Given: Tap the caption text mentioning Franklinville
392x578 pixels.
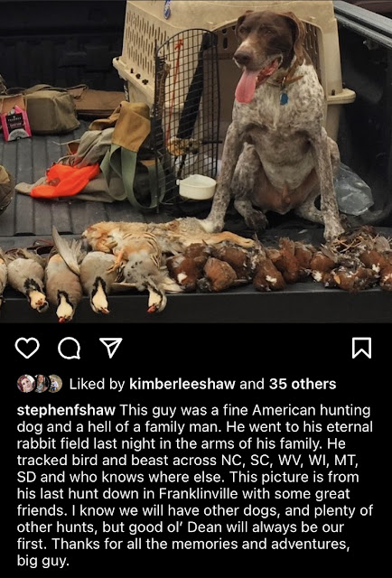Looking at the screenshot, I should point(183,494).
